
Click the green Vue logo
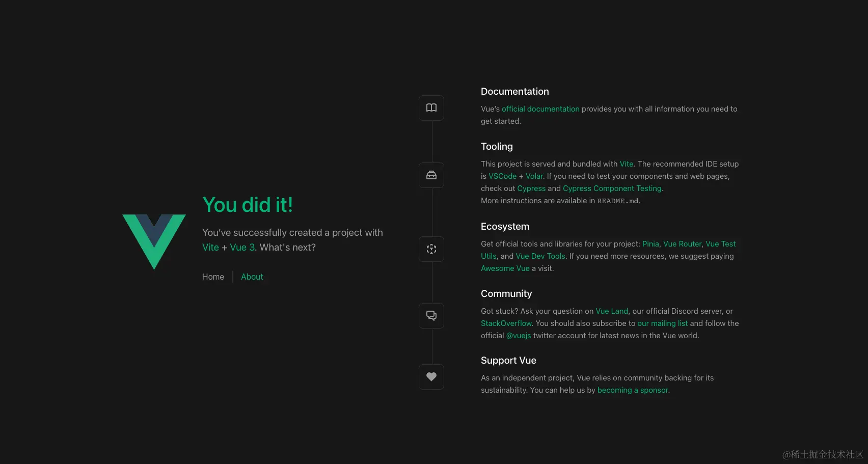pos(154,242)
